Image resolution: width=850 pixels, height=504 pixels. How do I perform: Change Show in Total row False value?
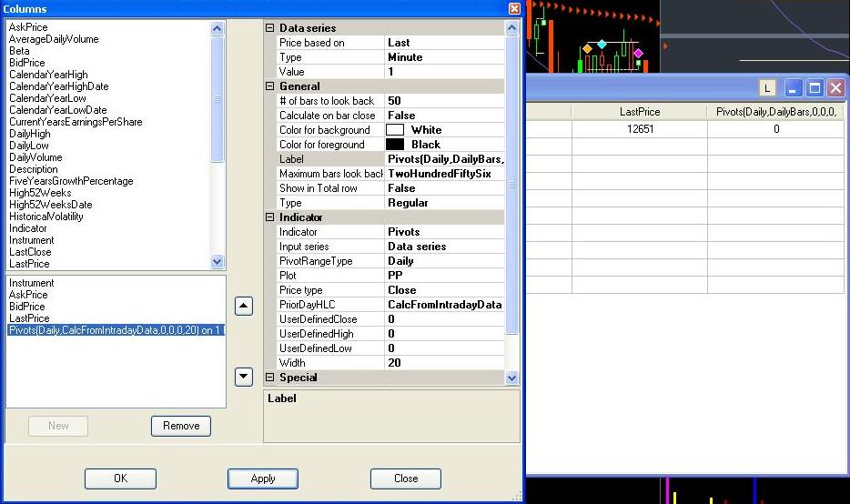(x=444, y=188)
